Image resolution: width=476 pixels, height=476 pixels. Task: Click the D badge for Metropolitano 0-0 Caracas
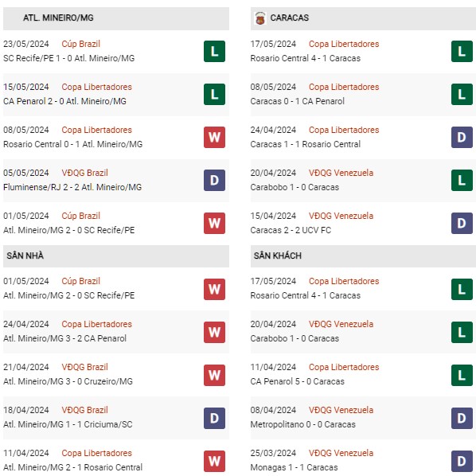(x=462, y=419)
